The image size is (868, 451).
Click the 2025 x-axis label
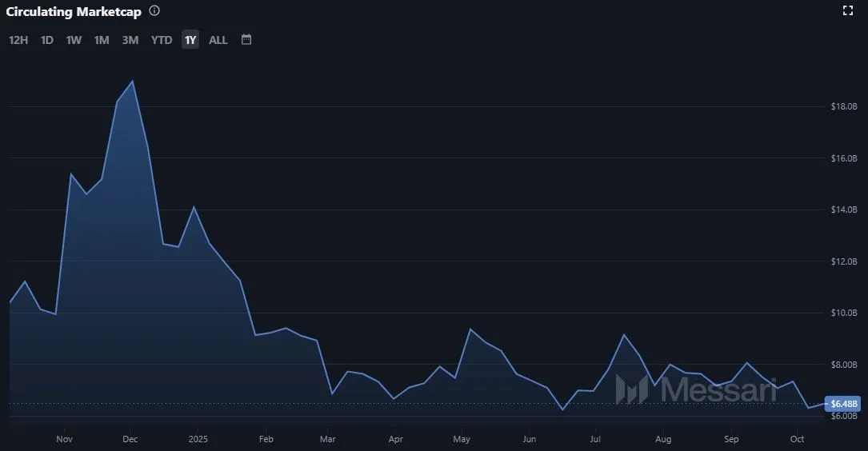pyautogui.click(x=198, y=439)
